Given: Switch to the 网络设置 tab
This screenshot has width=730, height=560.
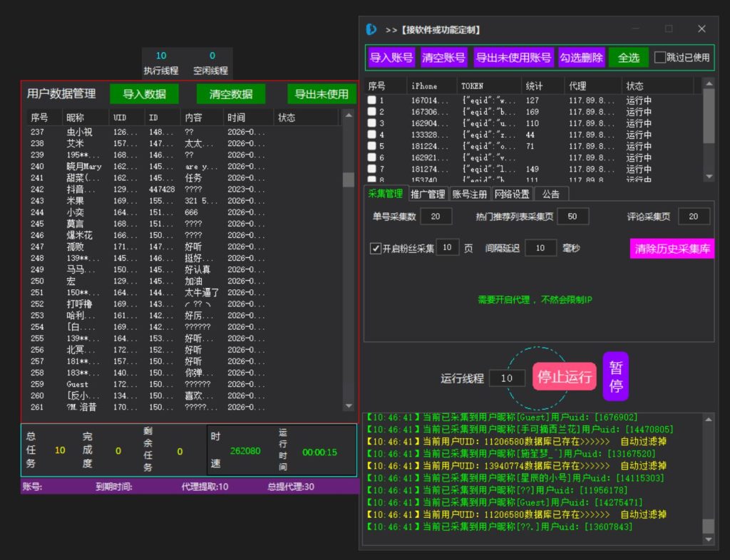Looking at the screenshot, I should point(512,195).
